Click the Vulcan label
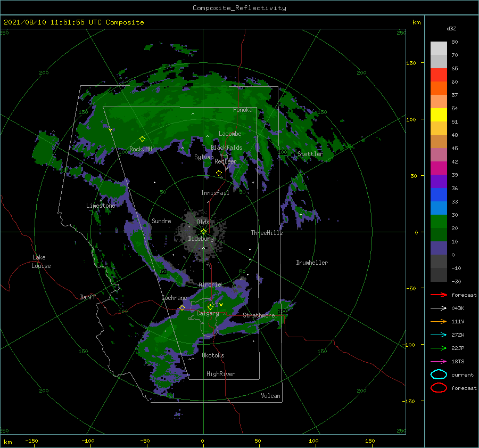Screen dimensions: 479x448 coord(270,396)
